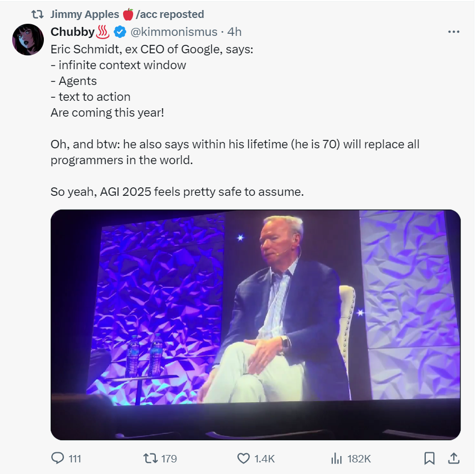Bookmark this post
Image resolution: width=476 pixels, height=474 pixels.
(x=430, y=458)
